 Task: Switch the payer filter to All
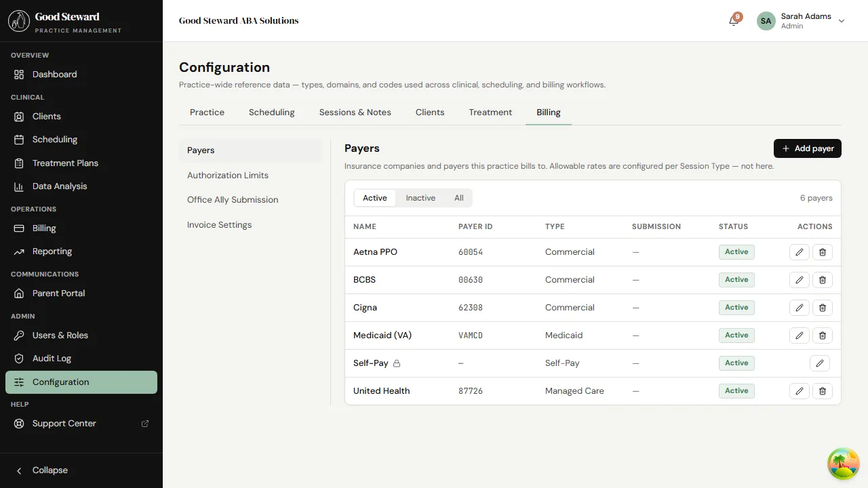tap(458, 197)
